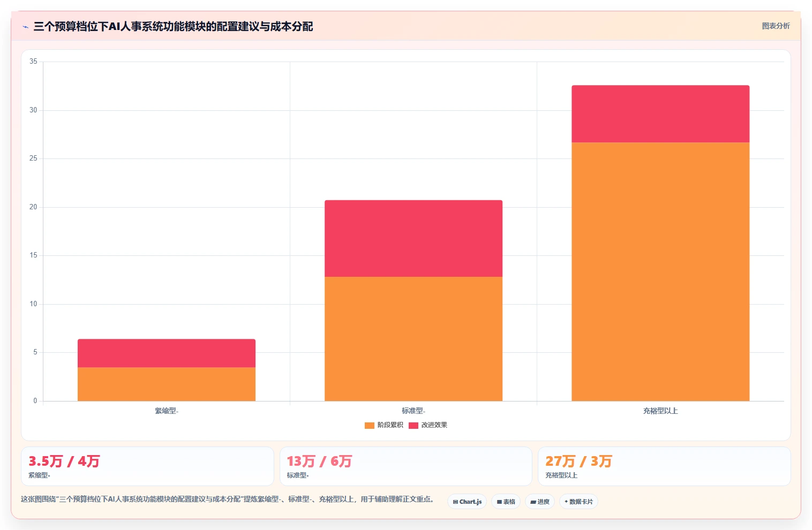This screenshot has width=812, height=530.
Task: Click the y-axis tick label 0
Action: [x=35, y=401]
